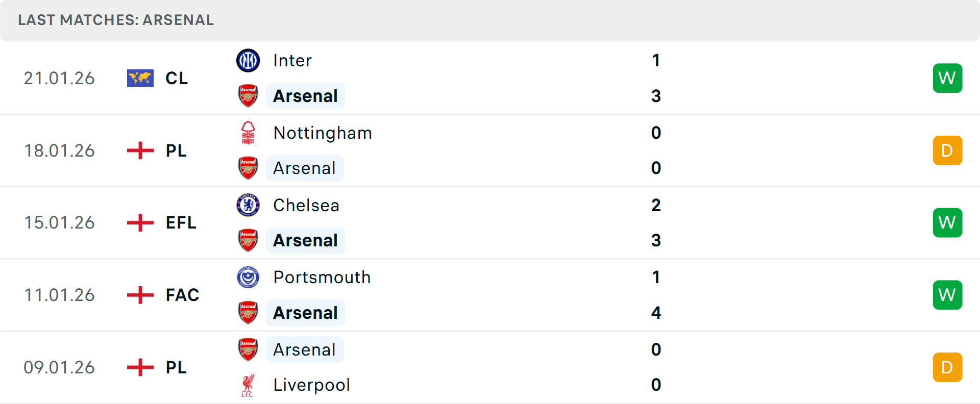Screen dimensions: 980x404
Task: Click the Chelsea club crest icon
Action: click(x=248, y=205)
